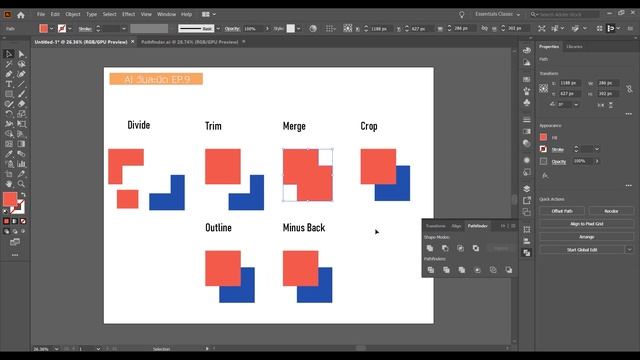
Task: Click the Merge pathfinder icon
Action: [x=462, y=270]
